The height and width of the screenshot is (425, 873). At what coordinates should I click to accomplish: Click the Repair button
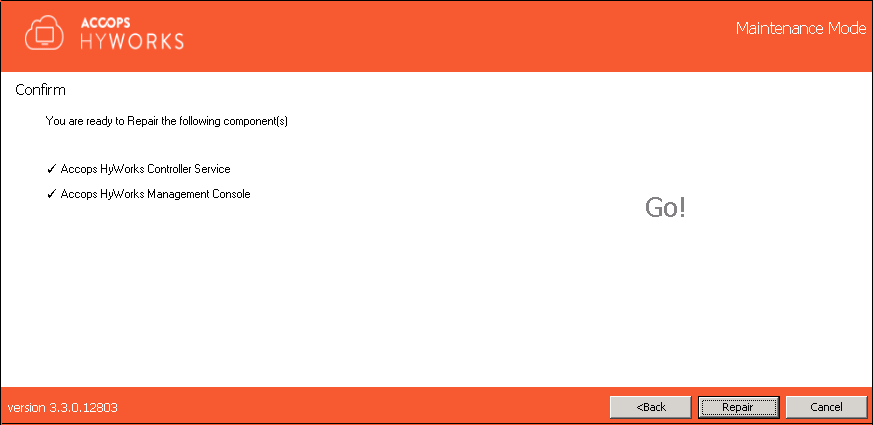coord(738,407)
